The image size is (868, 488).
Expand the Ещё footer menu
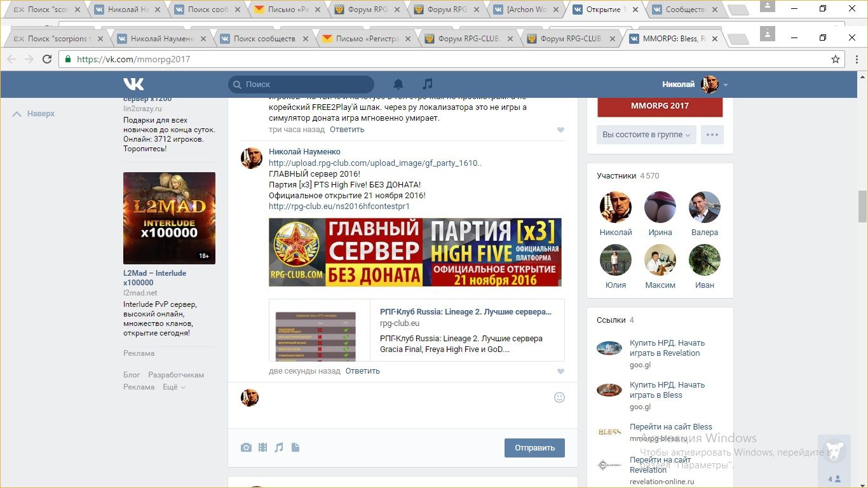(x=174, y=387)
